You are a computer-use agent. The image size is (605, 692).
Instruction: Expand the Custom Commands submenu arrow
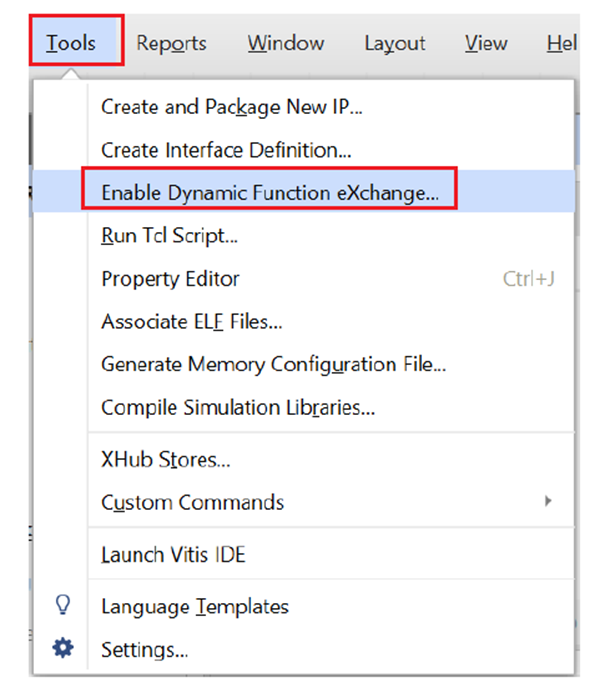[x=548, y=502]
